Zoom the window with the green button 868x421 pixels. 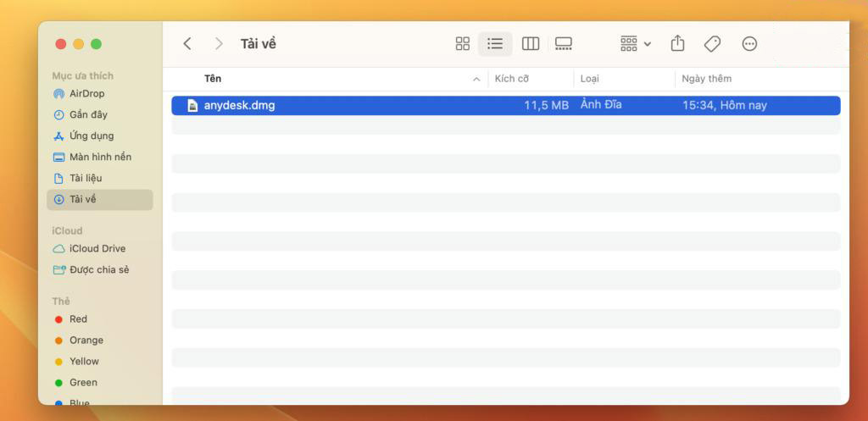[x=97, y=44]
